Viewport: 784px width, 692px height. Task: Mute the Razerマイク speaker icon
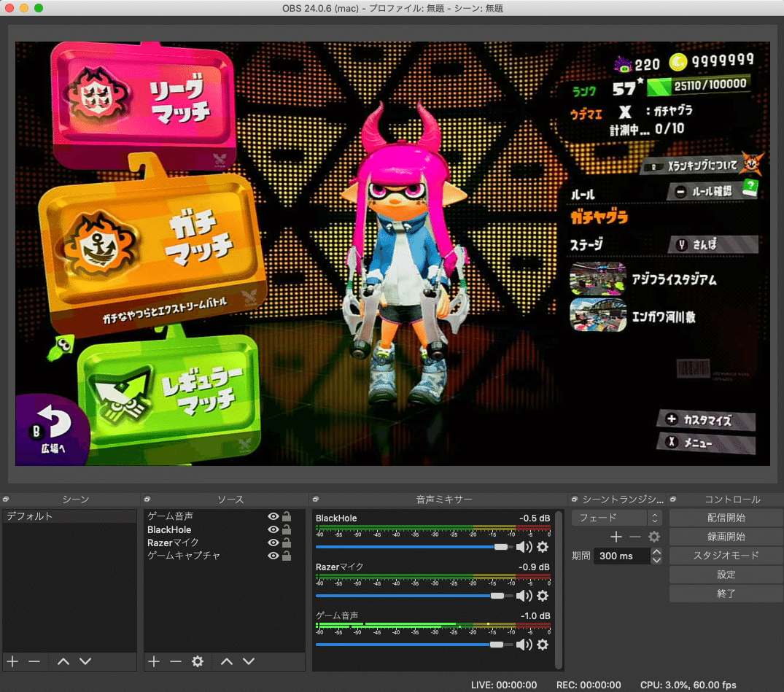pos(524,596)
